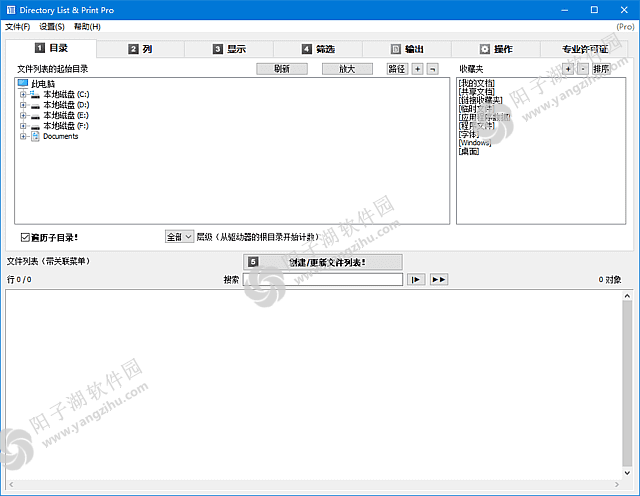Open the 全部 levels dropdown
Viewport: 640px width, 496px height.
pos(179,237)
